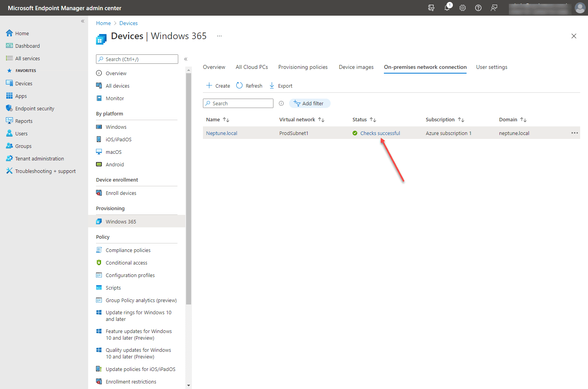588x389 pixels.
Task: Open the Neptune.local row context menu
Action: pos(575,133)
